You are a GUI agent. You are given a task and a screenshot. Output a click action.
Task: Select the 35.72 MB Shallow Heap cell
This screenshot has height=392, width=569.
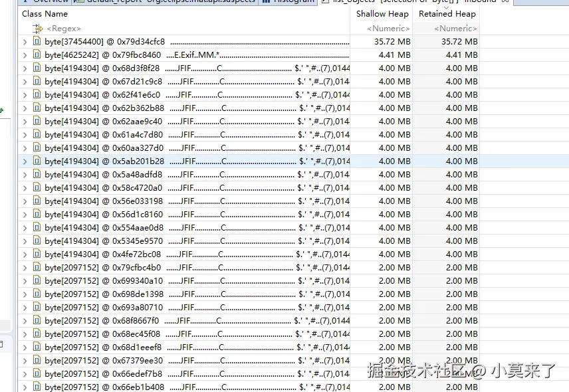coord(392,42)
